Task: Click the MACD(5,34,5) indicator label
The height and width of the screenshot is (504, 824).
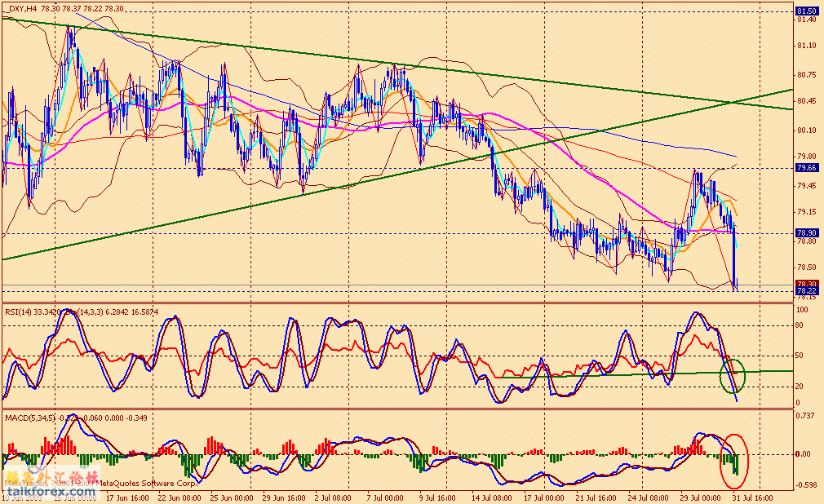Action: (x=30, y=418)
